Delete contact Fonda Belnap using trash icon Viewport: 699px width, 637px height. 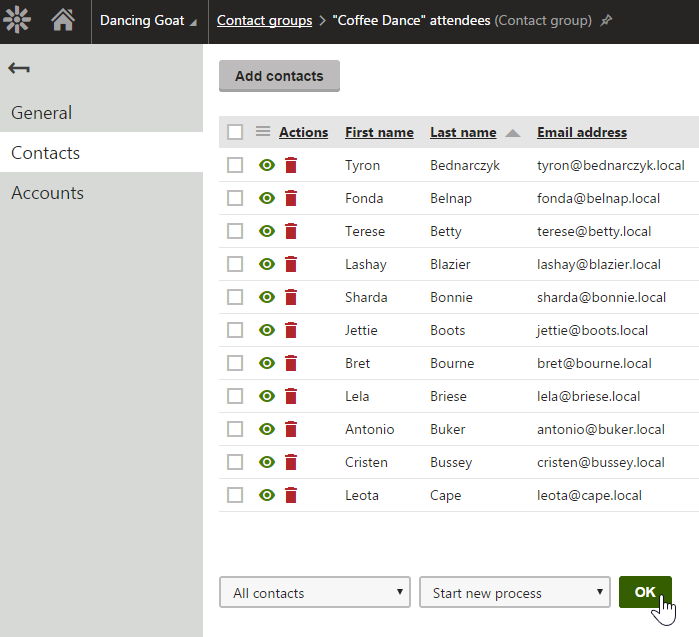291,198
